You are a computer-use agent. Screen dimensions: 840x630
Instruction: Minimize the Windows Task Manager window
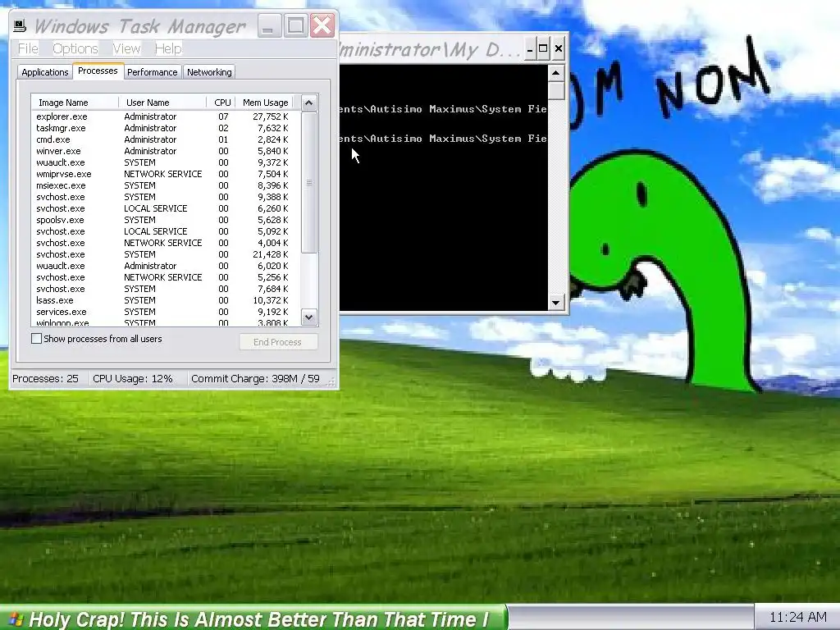point(269,25)
